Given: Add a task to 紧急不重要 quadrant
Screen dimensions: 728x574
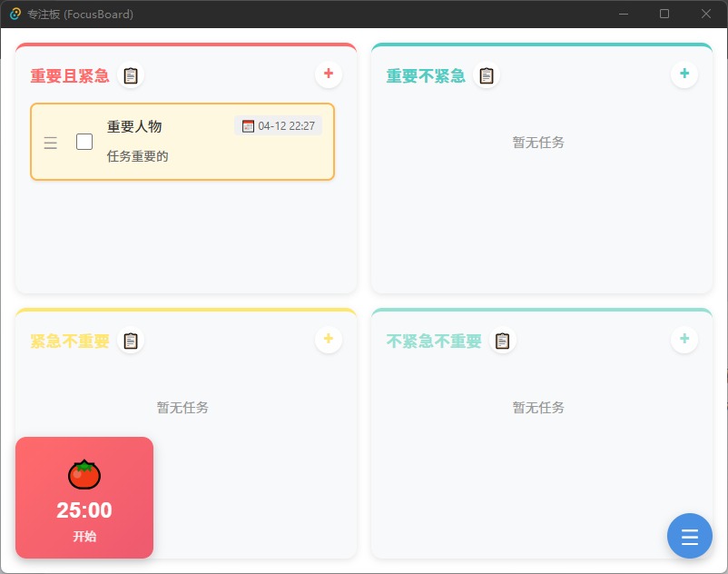Looking at the screenshot, I should (x=329, y=339).
